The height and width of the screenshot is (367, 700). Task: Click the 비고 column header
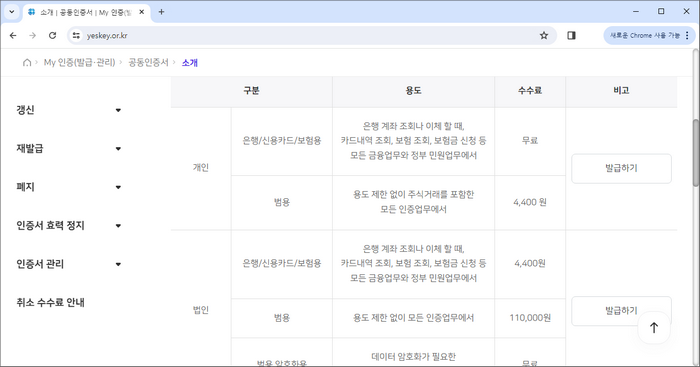pyautogui.click(x=621, y=91)
